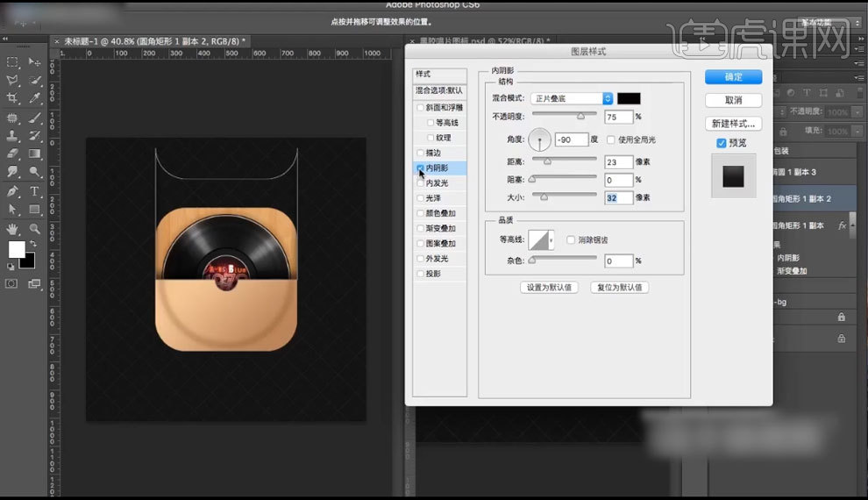The image size is (868, 500).
Task: Select the Eraser tool
Action: pos(12,154)
